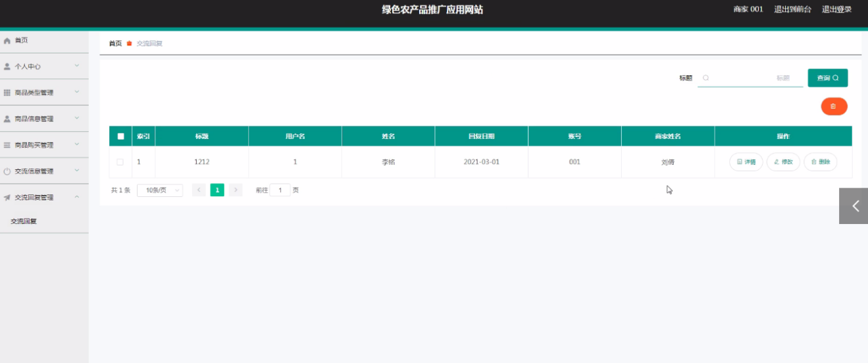The image size is (868, 363).
Task: Open the 商品购买管理 menu label
Action: pos(34,145)
